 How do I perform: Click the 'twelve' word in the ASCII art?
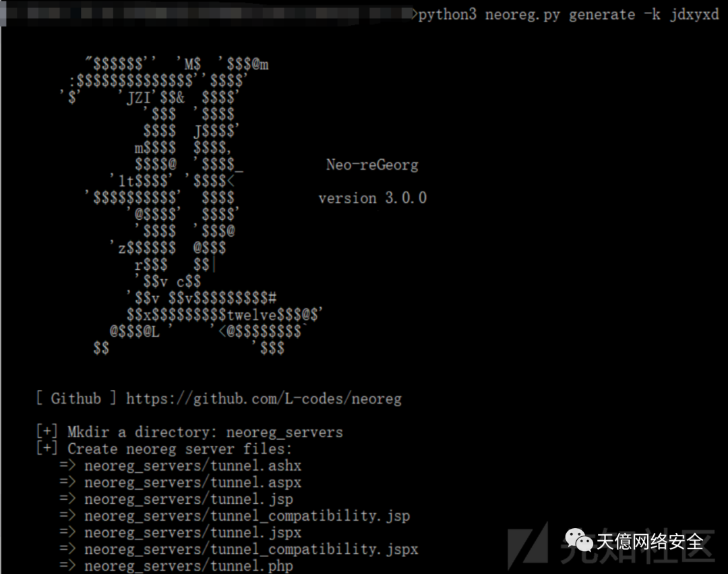pyautogui.click(x=252, y=315)
